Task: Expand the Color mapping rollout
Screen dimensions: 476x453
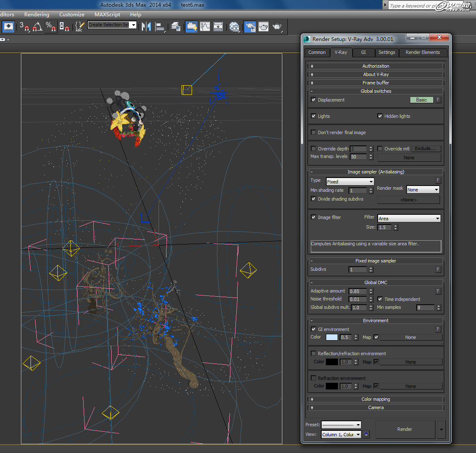Action: [x=376, y=400]
